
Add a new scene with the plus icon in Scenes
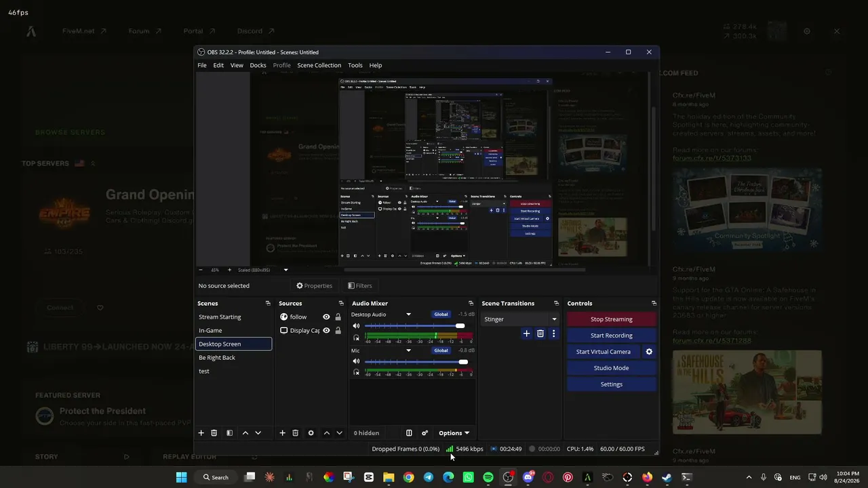pyautogui.click(x=201, y=433)
